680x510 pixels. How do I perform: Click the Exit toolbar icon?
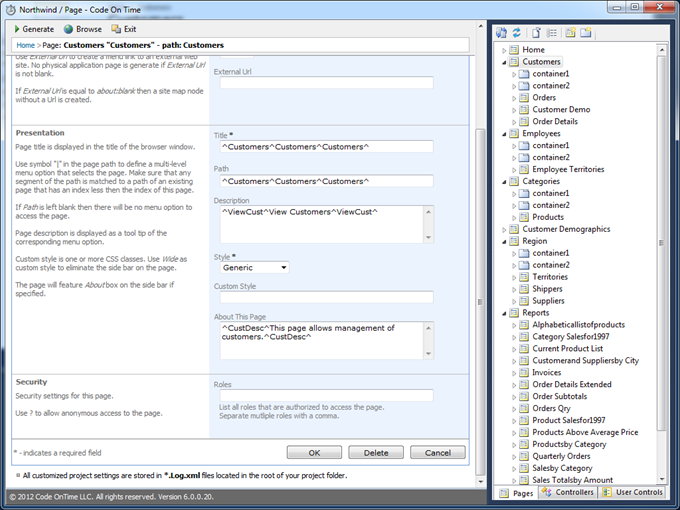(x=116, y=29)
